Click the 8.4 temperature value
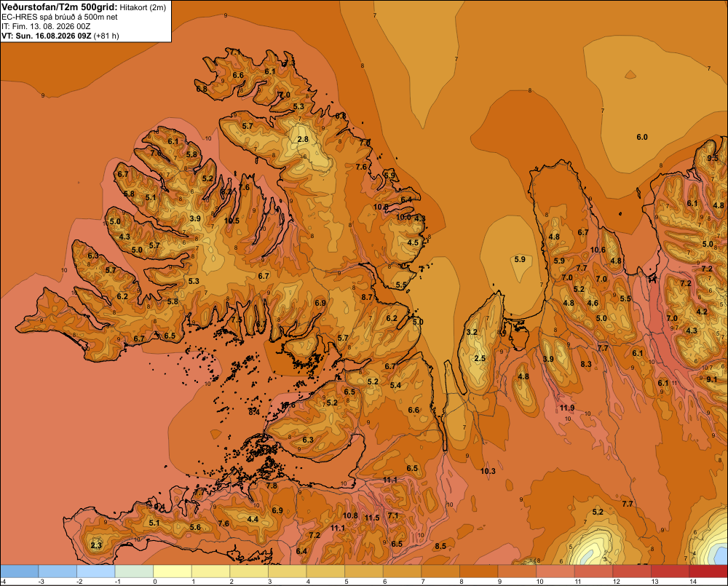This screenshot has height=586, width=728. 253,412
